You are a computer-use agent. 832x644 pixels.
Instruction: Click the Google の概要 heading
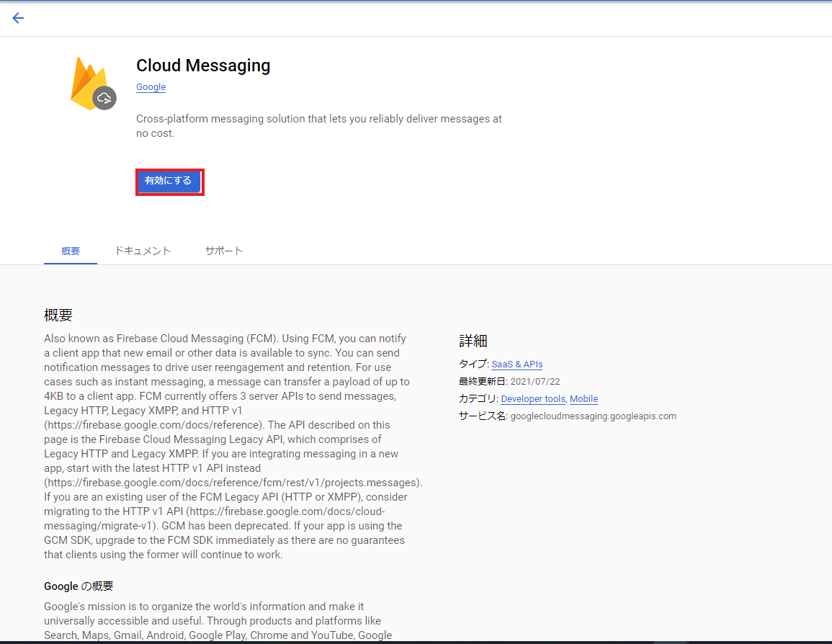pos(79,586)
